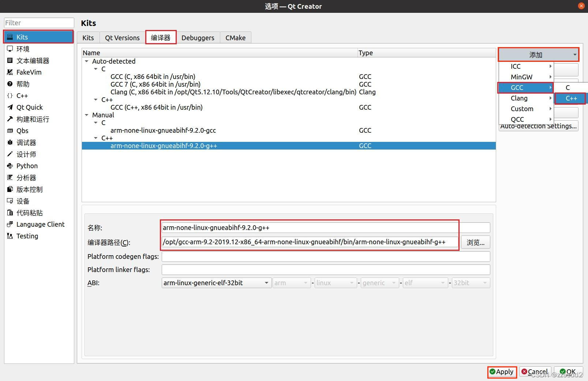The width and height of the screenshot is (588, 381).
Task: Switch to the Debuggers tab
Action: tap(198, 38)
